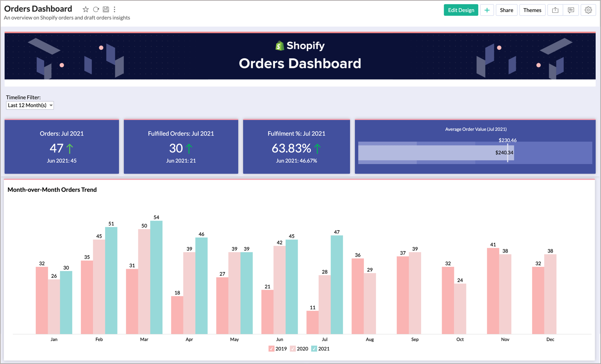Click the Orders Dashboard title link

click(37, 8)
